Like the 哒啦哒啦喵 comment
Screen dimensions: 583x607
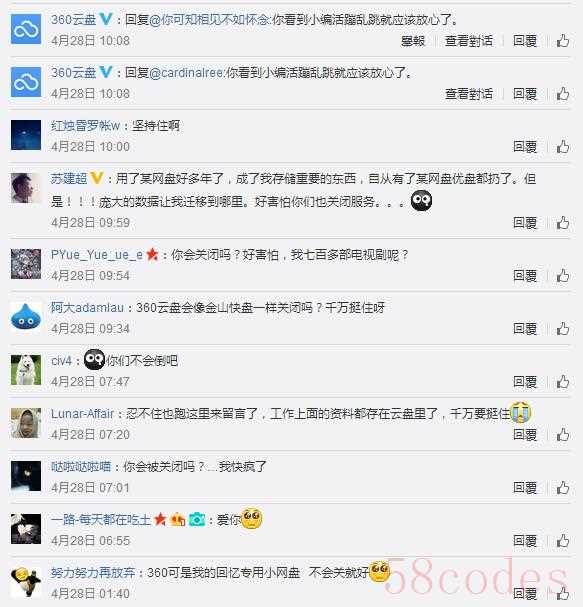(x=562, y=487)
